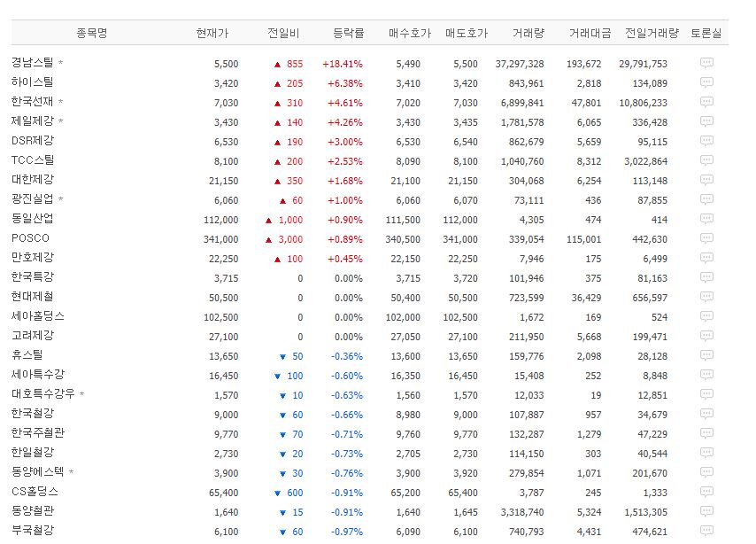
Task: Click the 매수호가 column header
Action: click(x=410, y=33)
